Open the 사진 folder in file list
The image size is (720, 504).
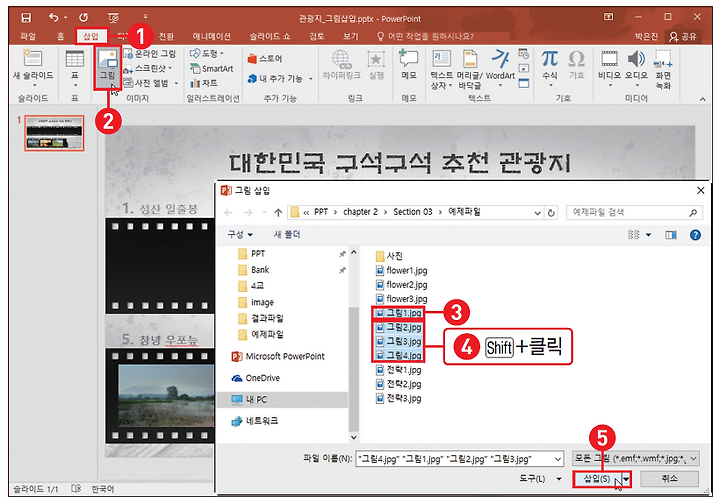click(389, 256)
